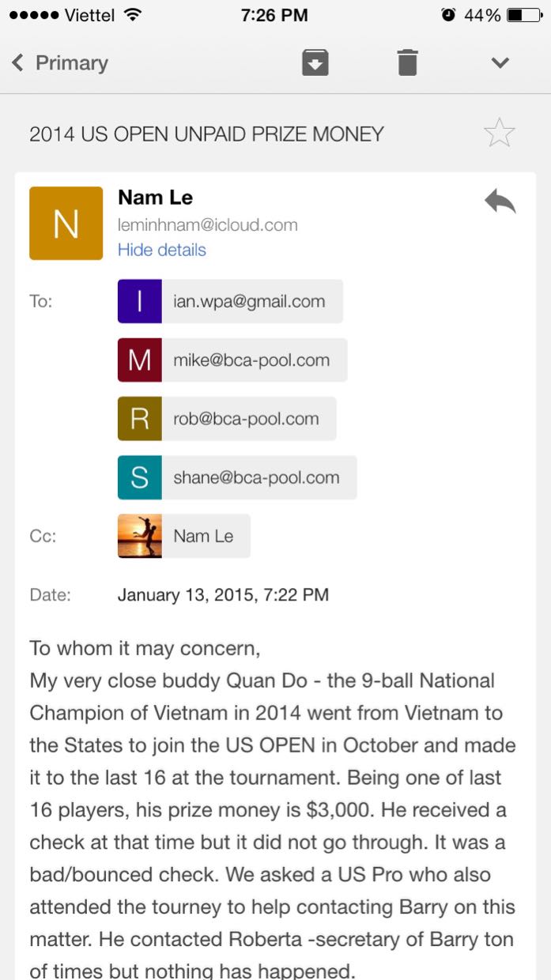This screenshot has height=980, width=551.
Task: Select the ian.wpa@gmail.com recipient
Action: [x=249, y=301]
